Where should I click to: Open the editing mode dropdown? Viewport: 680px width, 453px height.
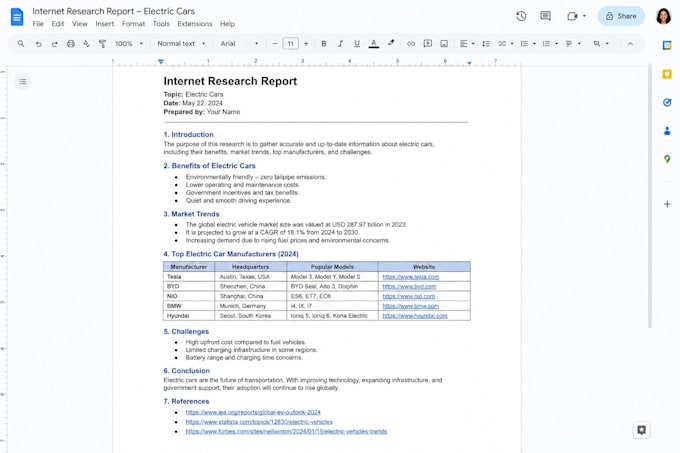tap(601, 44)
